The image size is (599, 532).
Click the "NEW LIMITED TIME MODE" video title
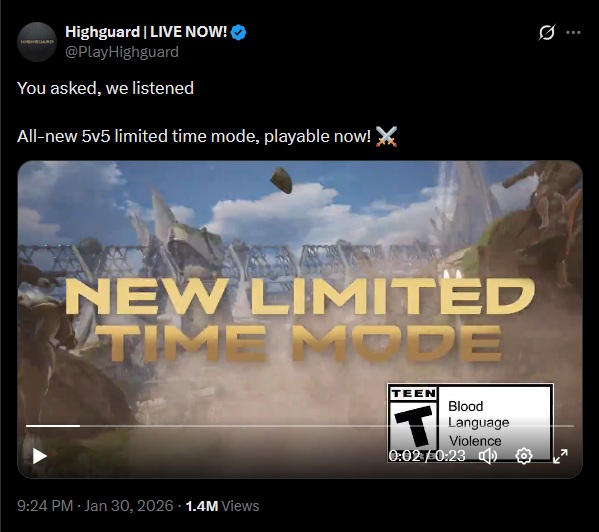pyautogui.click(x=300, y=320)
